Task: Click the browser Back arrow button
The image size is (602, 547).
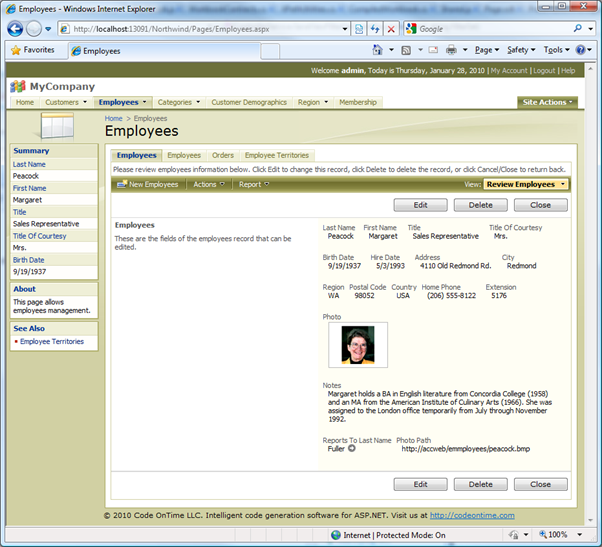Action: point(15,29)
